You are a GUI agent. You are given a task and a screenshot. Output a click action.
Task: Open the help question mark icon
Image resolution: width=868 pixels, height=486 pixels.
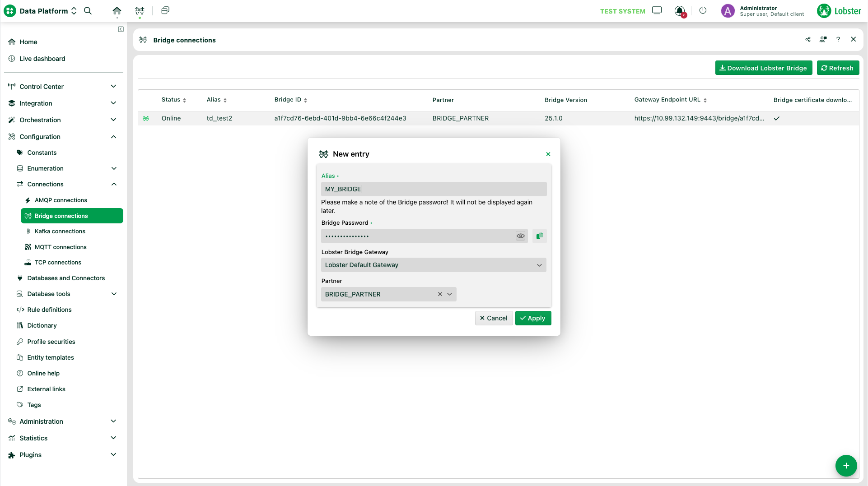pos(838,40)
